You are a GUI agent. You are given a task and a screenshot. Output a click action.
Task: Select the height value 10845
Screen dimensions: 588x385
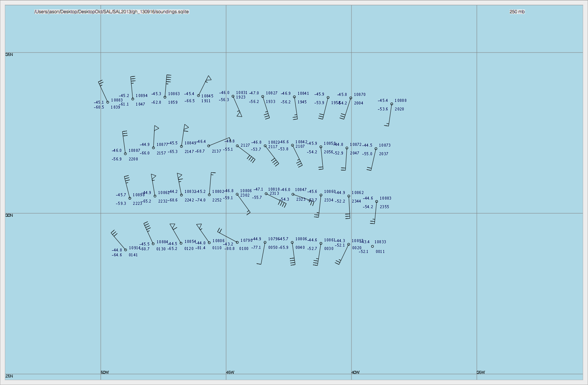[207, 96]
